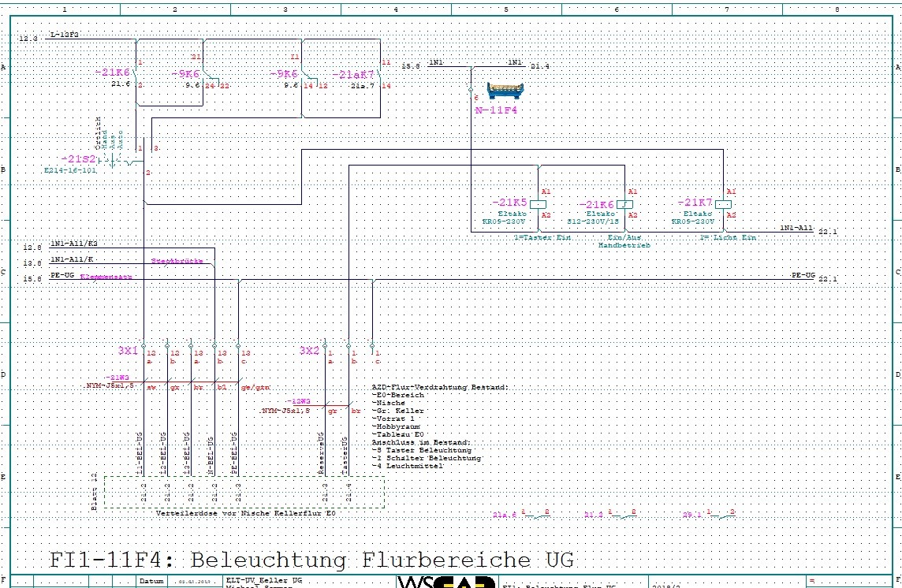Click the 'ELT-UV_Keller UG' title block entry
The image size is (902, 588).
[264, 580]
